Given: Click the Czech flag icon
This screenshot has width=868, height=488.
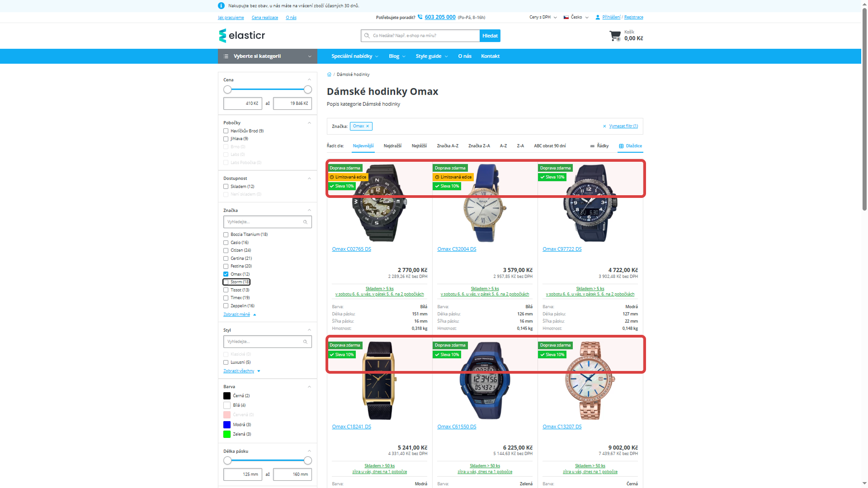Looking at the screenshot, I should click(566, 17).
